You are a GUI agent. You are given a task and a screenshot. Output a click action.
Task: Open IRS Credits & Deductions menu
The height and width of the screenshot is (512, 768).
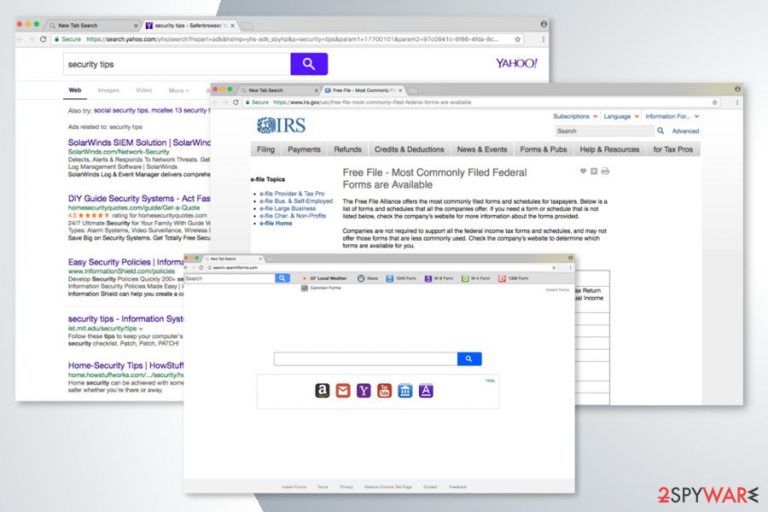tap(409, 149)
